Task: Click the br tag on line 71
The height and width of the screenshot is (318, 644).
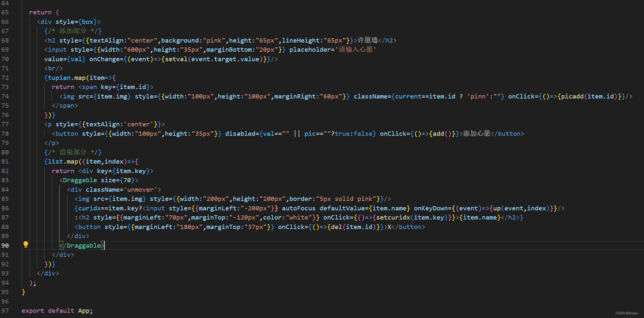Action: (x=54, y=68)
